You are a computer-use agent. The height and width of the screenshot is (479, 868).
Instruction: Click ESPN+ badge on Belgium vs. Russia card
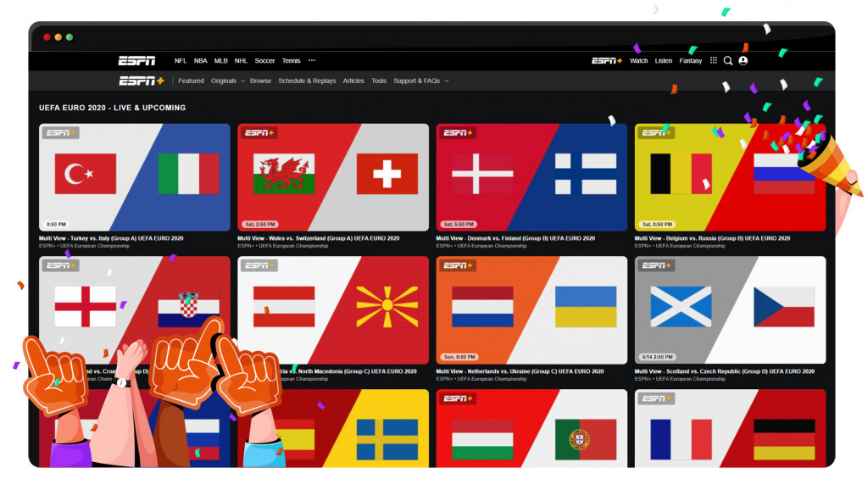click(656, 133)
